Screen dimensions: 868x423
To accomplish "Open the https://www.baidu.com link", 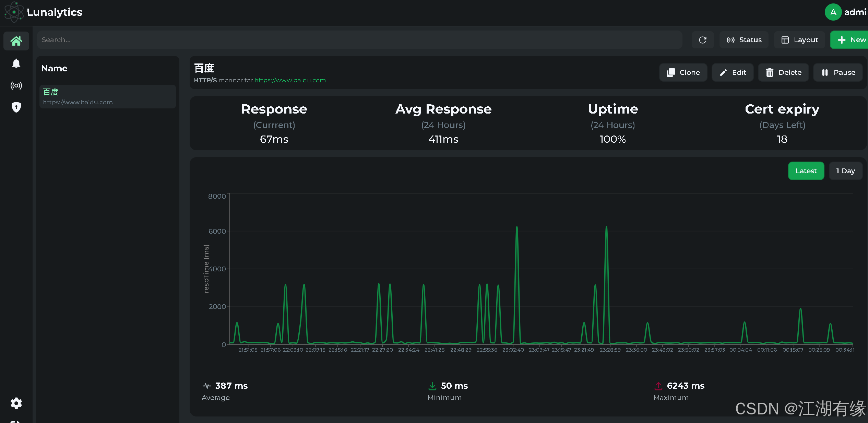I will (290, 80).
